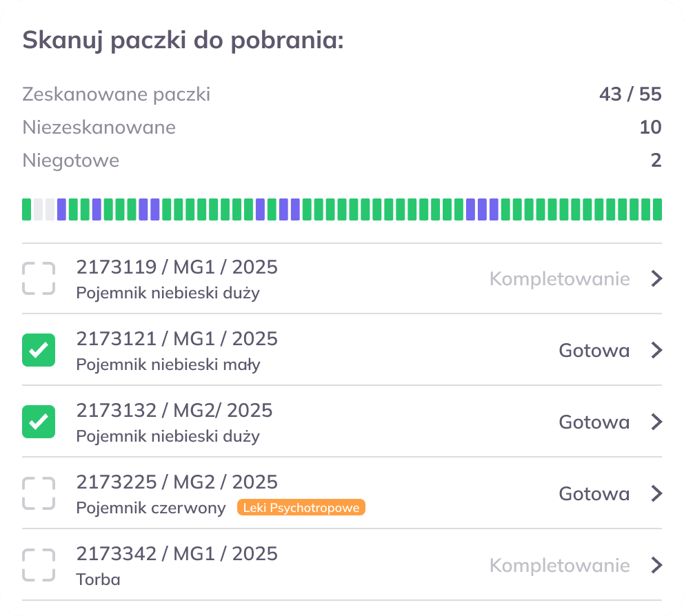684x616 pixels.
Task: Click scan frame icon beside package 2173225
Action: pyautogui.click(x=39, y=493)
